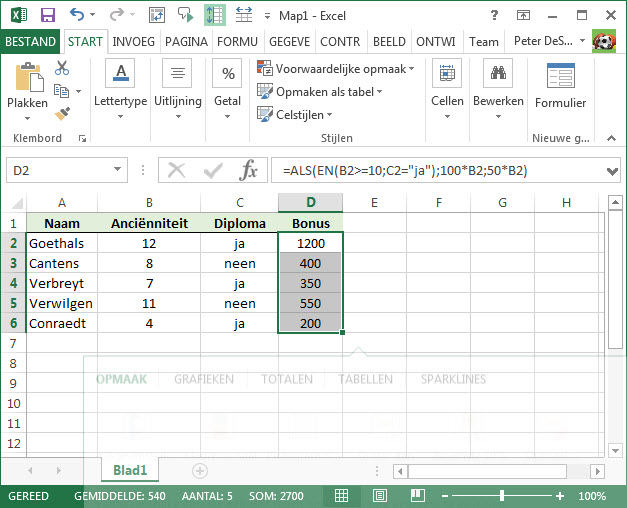The image size is (627, 508).
Task: Click the GRAFIEKEN quick analysis tab
Action: click(x=204, y=379)
